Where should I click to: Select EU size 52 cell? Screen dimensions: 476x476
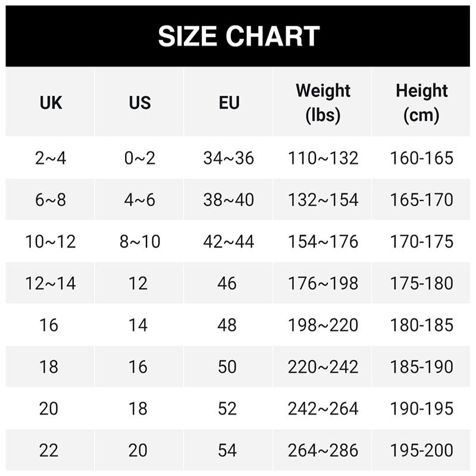(x=227, y=408)
